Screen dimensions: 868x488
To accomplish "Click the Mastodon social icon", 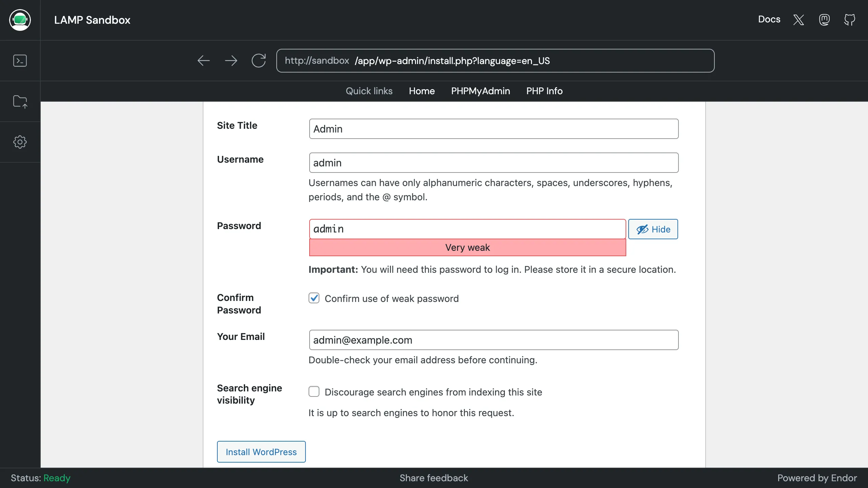I will 825,20.
